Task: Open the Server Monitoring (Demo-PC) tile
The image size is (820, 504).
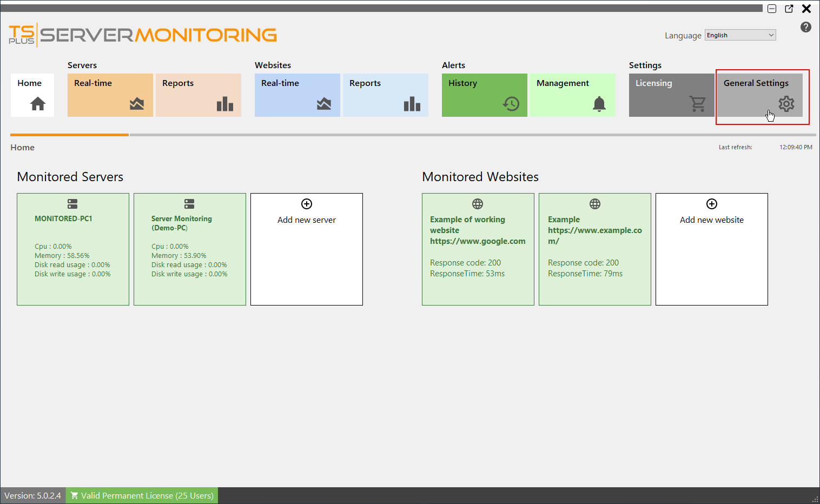Action: click(x=189, y=249)
